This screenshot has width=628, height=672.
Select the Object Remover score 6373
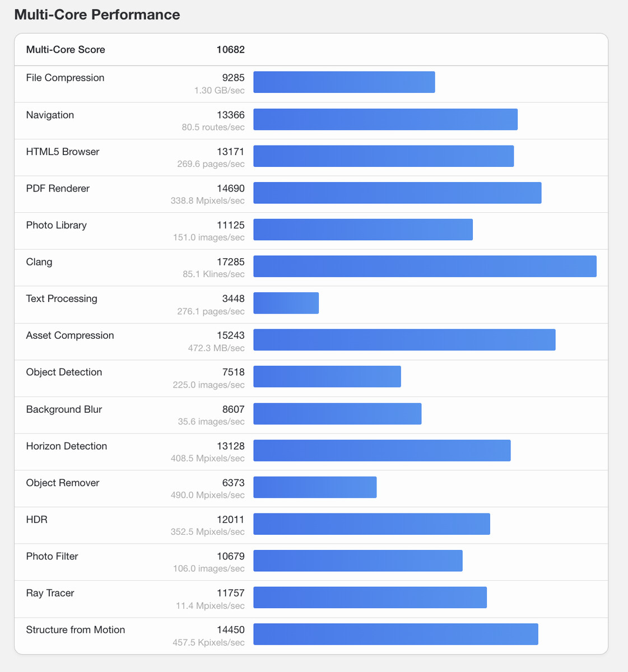(x=234, y=483)
